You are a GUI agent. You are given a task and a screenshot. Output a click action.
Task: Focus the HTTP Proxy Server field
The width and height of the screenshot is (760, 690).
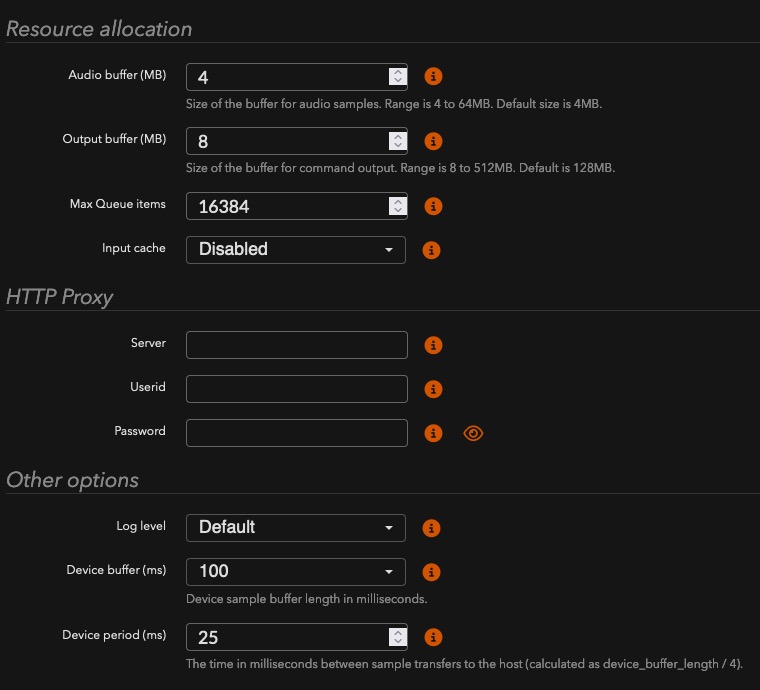click(297, 345)
